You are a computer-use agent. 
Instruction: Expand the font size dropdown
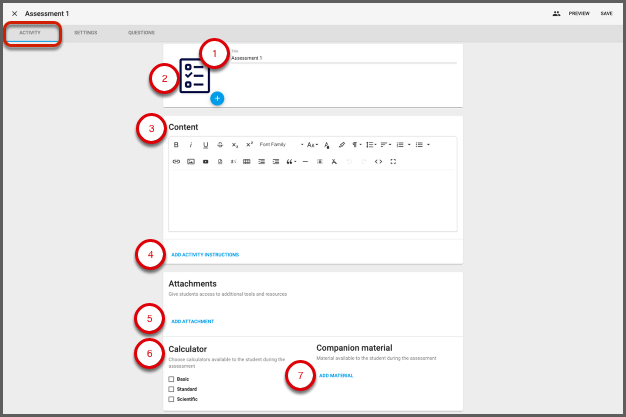pos(312,145)
